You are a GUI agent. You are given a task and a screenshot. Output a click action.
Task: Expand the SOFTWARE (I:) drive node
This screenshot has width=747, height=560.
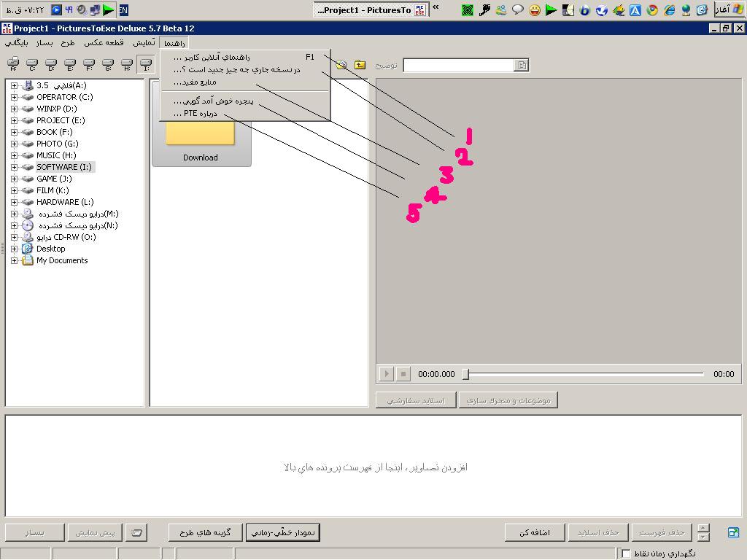tap(14, 167)
